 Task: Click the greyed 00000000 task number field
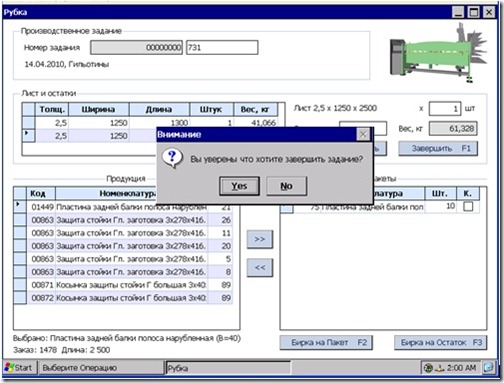point(136,48)
